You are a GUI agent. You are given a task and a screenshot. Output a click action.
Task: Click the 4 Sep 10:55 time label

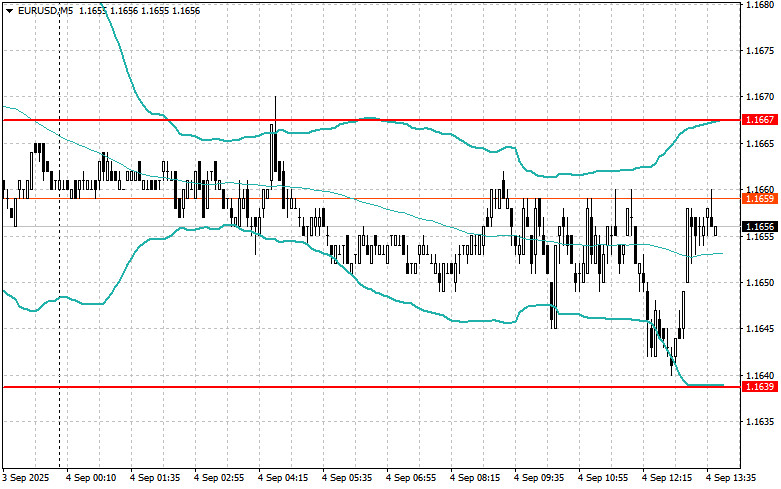click(603, 478)
